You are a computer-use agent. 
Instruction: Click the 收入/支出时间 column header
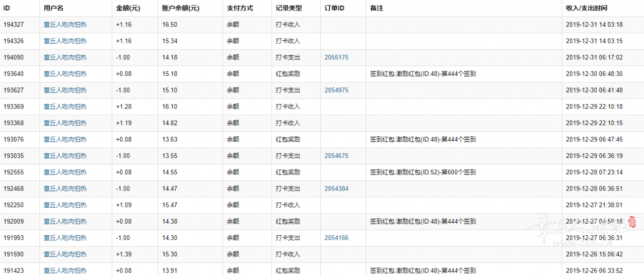pos(587,9)
